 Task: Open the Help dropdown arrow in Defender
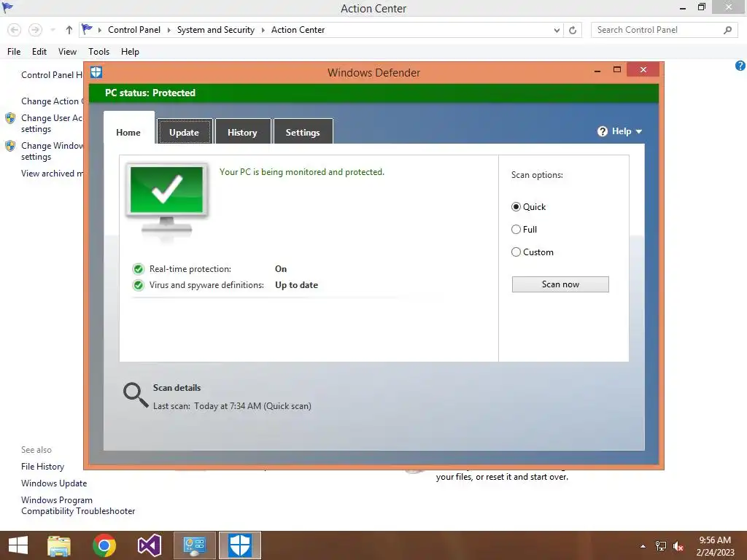[639, 131]
